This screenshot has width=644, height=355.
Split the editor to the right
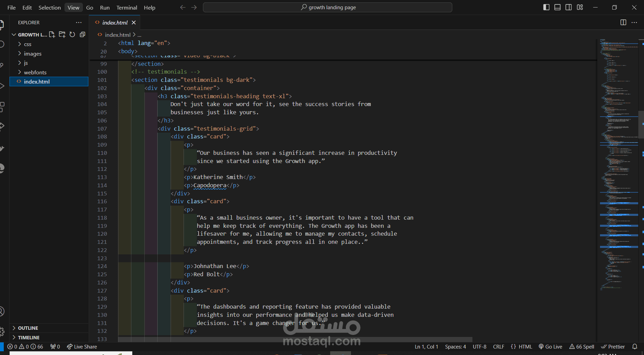(x=623, y=23)
